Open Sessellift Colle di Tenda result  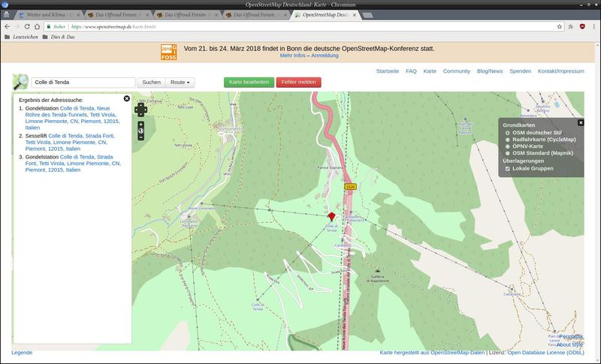70,142
